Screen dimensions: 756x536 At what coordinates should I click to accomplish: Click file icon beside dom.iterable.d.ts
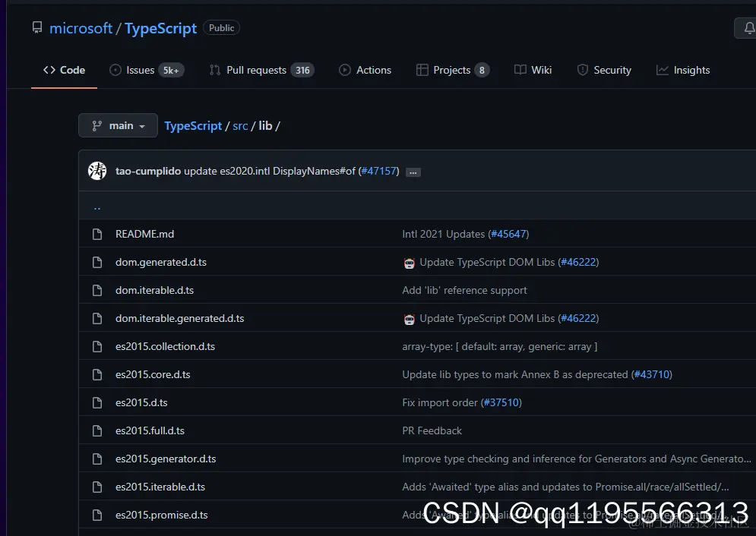pos(97,290)
